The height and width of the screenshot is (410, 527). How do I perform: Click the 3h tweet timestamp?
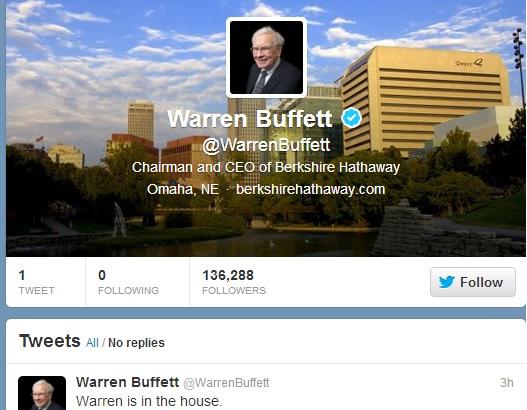tap(506, 382)
